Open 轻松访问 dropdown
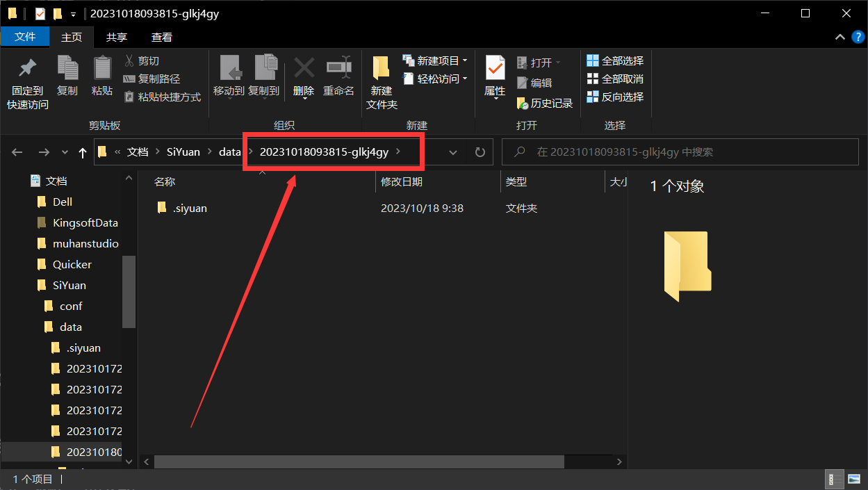The width and height of the screenshot is (868, 490). coord(435,79)
